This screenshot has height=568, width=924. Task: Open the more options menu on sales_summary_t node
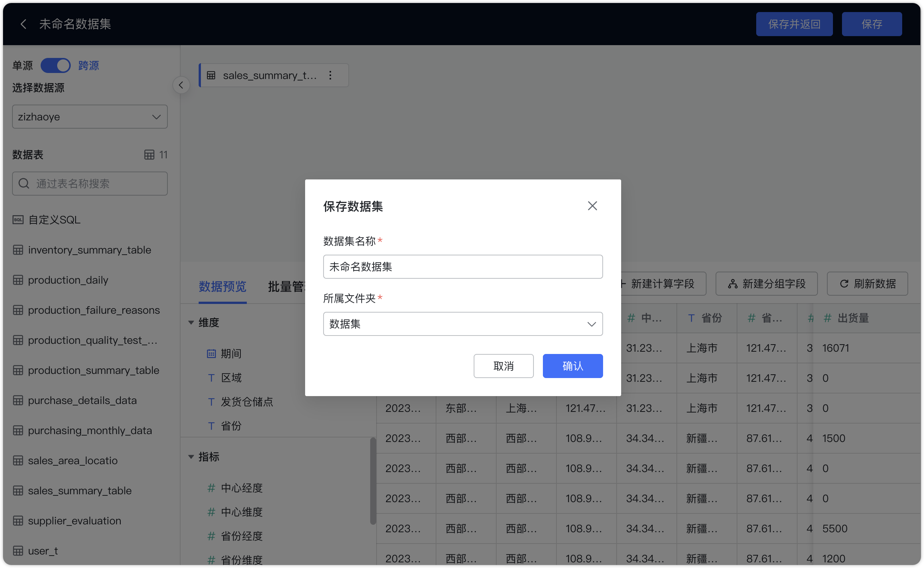(x=330, y=75)
